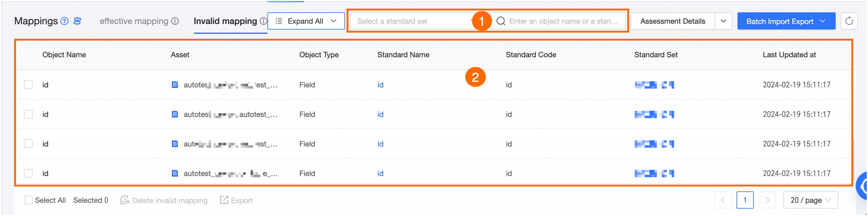Click the table asset icon in second row
868x216 pixels.
pyautogui.click(x=175, y=114)
